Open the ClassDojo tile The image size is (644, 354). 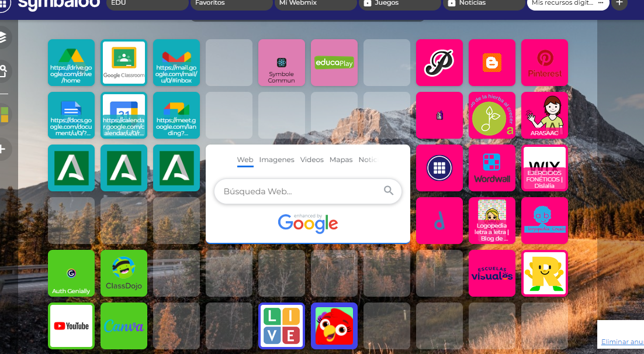click(124, 273)
